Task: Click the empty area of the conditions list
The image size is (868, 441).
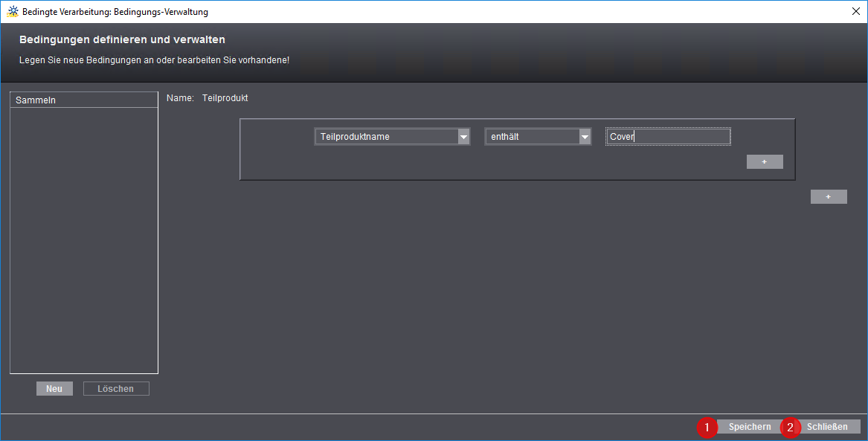Action: (83, 238)
